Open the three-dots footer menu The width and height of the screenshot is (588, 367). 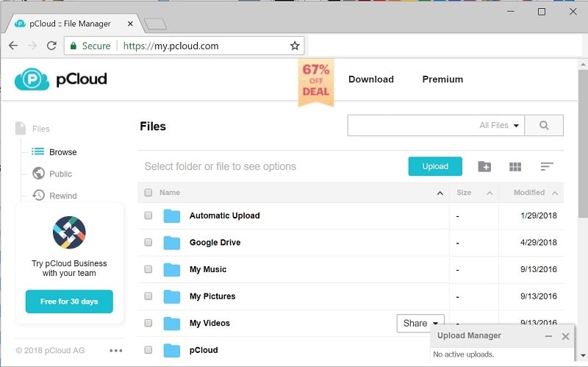(116, 351)
